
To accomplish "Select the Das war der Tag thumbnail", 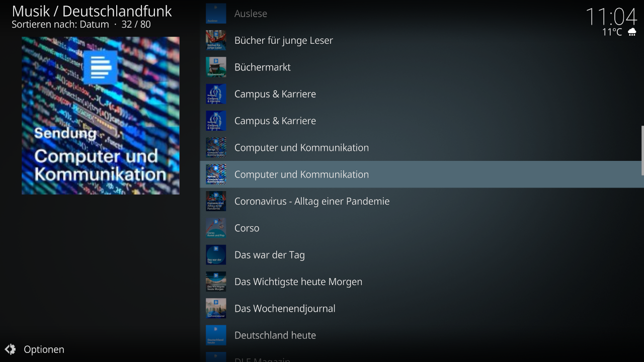I will [x=216, y=254].
